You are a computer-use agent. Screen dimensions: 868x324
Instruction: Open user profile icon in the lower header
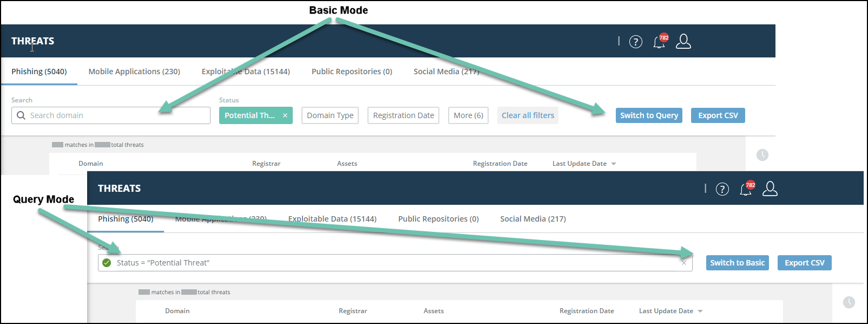pyautogui.click(x=770, y=189)
